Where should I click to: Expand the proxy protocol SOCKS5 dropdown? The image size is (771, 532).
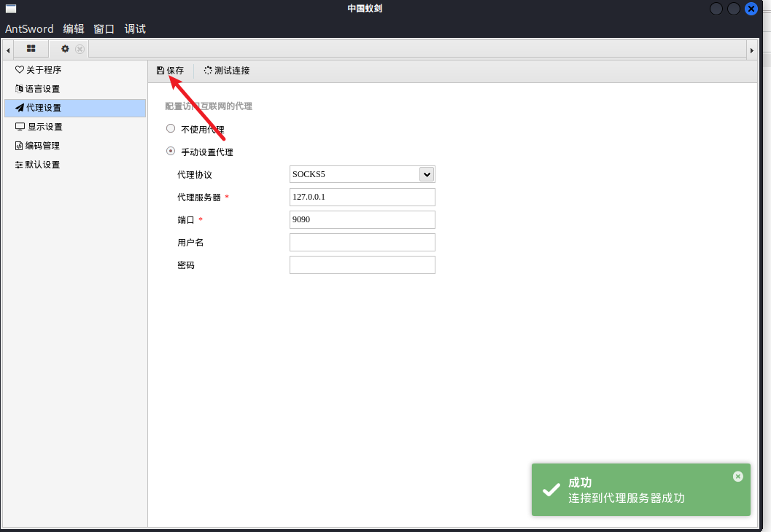tap(427, 174)
